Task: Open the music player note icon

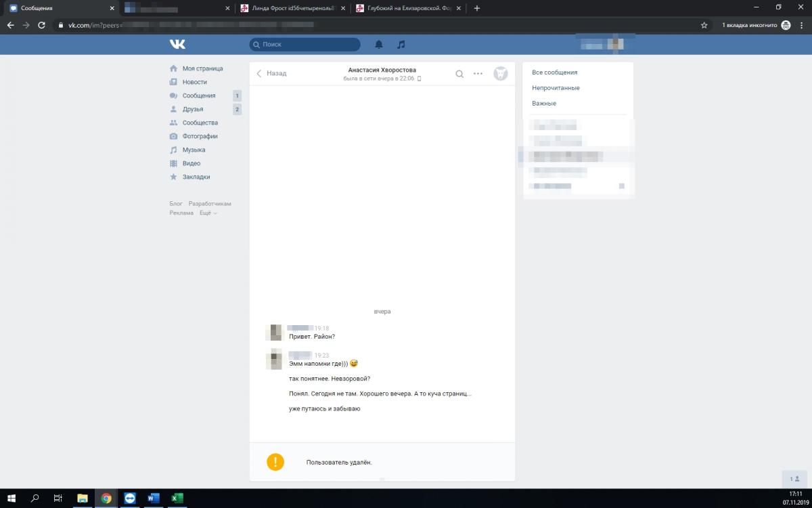Action: [x=401, y=45]
